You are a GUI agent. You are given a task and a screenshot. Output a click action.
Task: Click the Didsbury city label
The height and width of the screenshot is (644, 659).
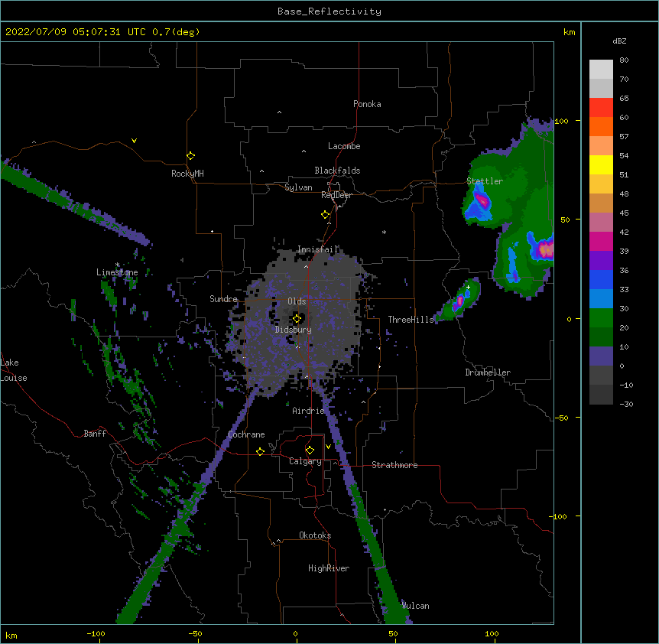click(293, 330)
